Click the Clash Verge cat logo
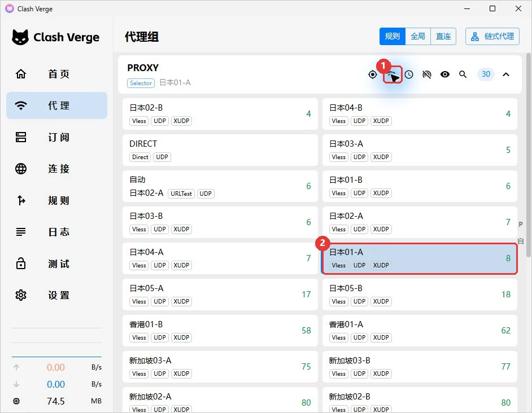 20,37
